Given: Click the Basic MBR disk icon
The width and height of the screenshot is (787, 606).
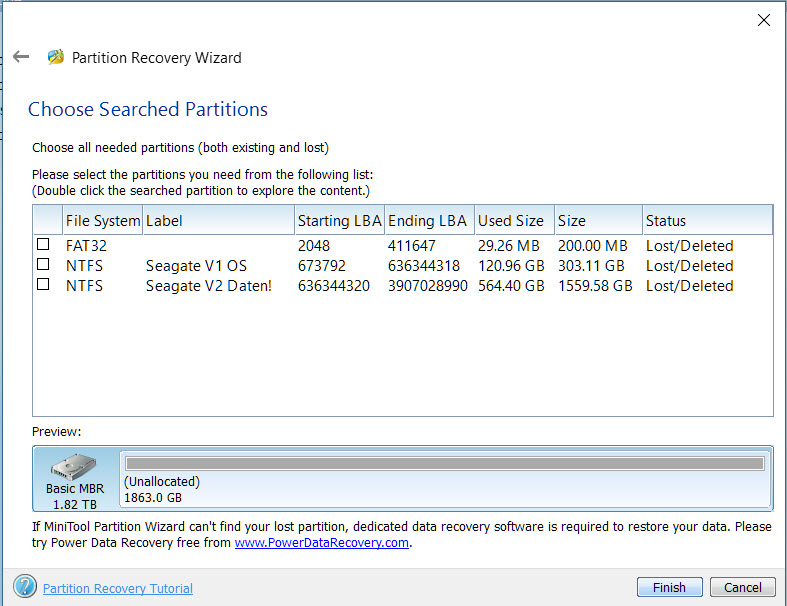Looking at the screenshot, I should point(73,466).
